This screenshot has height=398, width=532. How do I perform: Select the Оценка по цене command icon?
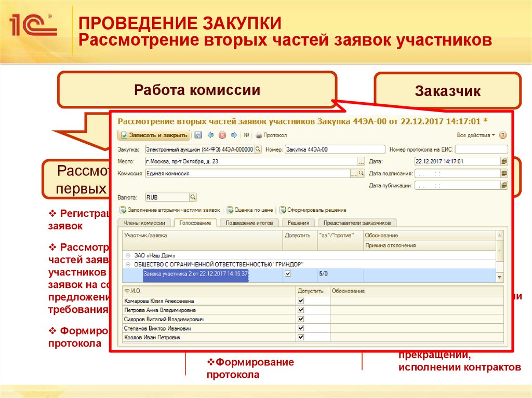[229, 210]
